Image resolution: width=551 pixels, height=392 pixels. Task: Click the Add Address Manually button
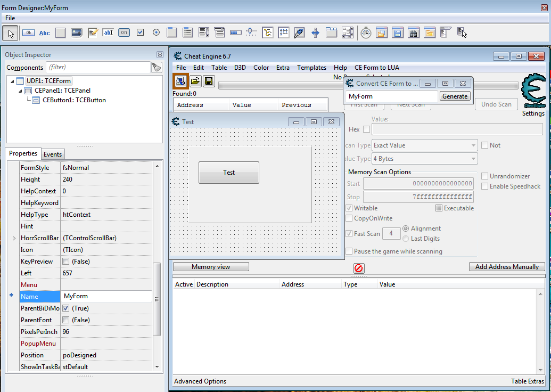coord(507,267)
